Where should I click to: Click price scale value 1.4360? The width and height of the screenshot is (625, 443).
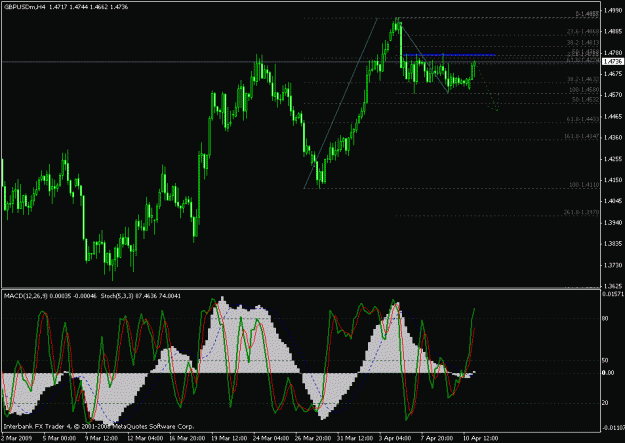point(613,138)
